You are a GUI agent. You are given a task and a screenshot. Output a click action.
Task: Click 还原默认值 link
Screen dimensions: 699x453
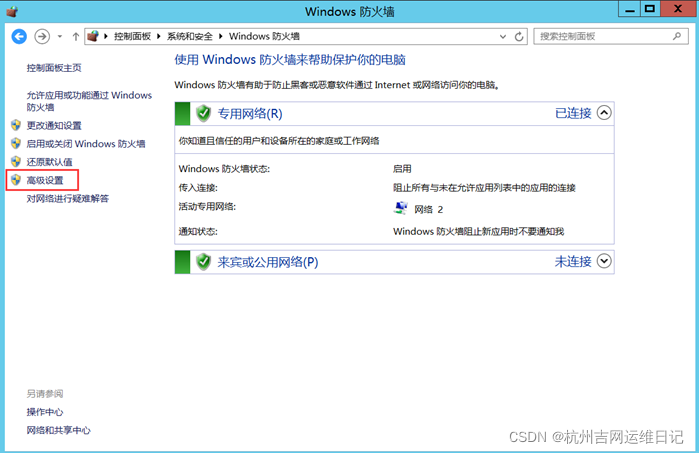(x=49, y=162)
